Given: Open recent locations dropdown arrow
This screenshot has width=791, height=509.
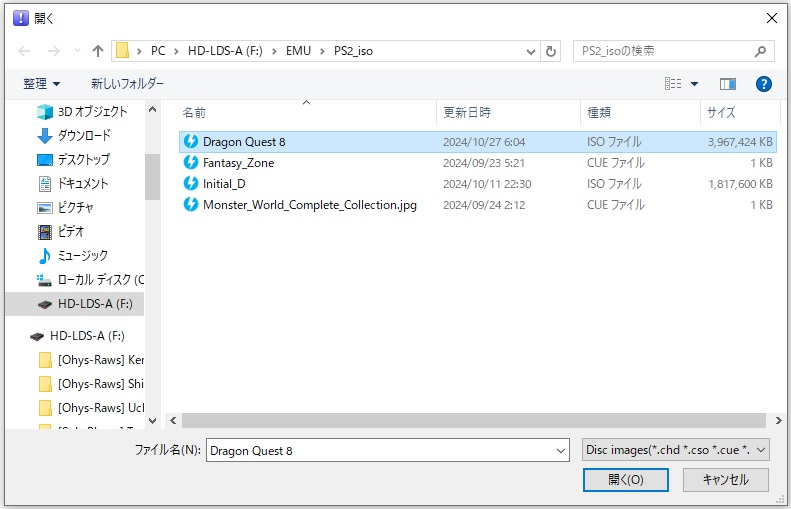Looking at the screenshot, I should [77, 51].
